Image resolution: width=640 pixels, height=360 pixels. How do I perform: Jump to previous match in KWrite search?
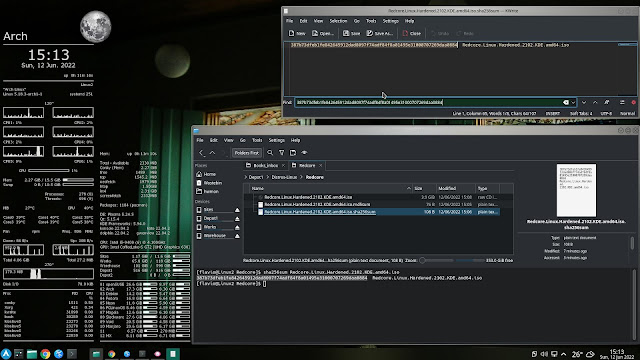pos(595,102)
